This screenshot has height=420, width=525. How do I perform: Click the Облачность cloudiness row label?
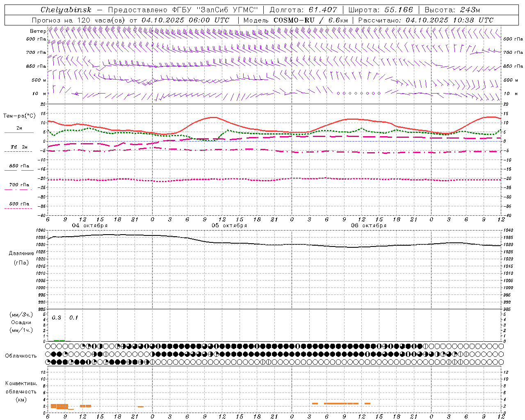coord(21,356)
